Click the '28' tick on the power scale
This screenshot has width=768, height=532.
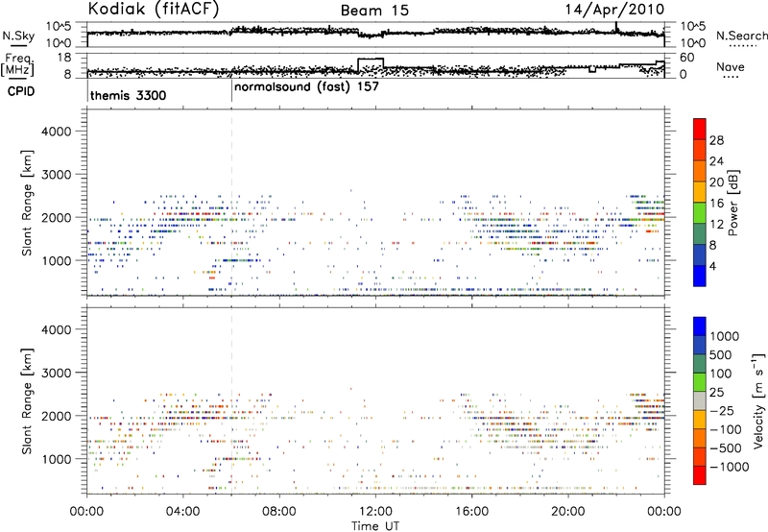716,140
